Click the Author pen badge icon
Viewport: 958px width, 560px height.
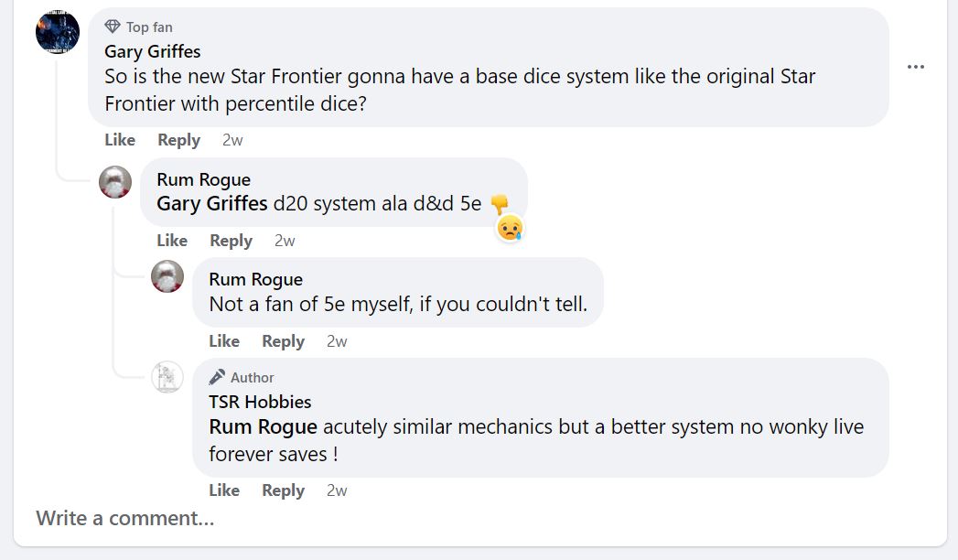(x=217, y=377)
